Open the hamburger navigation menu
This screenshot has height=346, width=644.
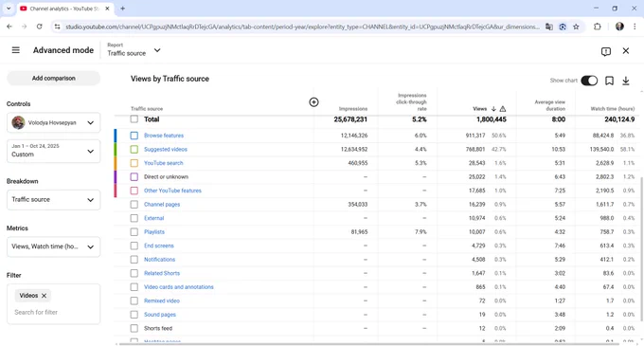pyautogui.click(x=15, y=50)
